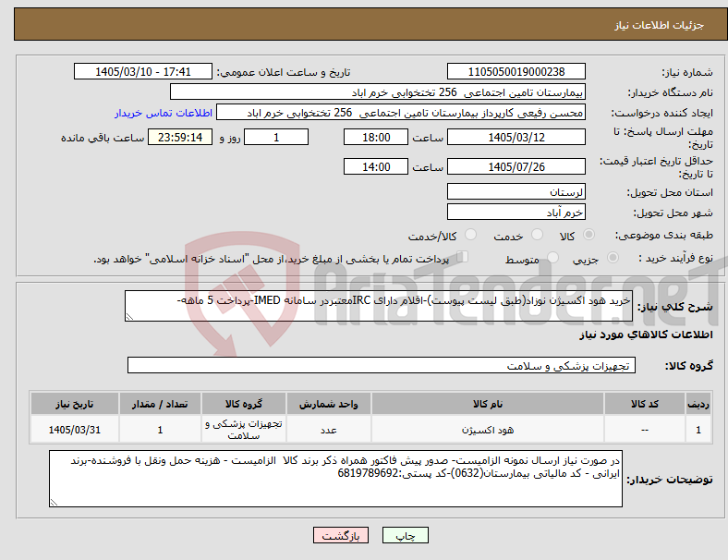This screenshot has height=560, width=728.
Task: Select the جزیی purchase type radio
Action: point(613,258)
